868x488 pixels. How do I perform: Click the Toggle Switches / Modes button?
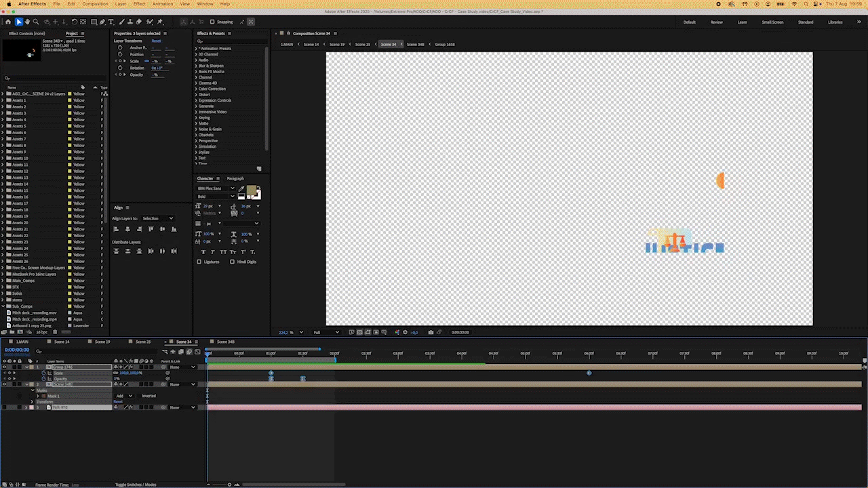tap(136, 485)
